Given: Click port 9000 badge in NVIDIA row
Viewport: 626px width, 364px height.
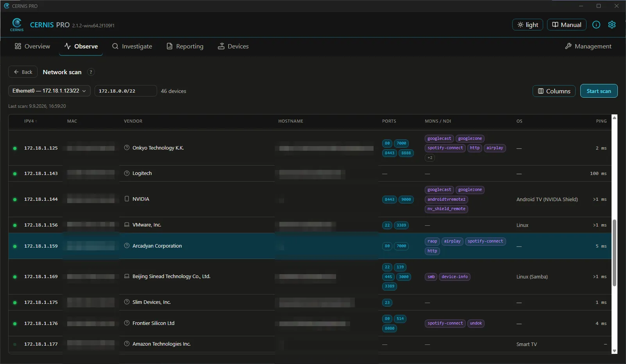Looking at the screenshot, I should [406, 200].
